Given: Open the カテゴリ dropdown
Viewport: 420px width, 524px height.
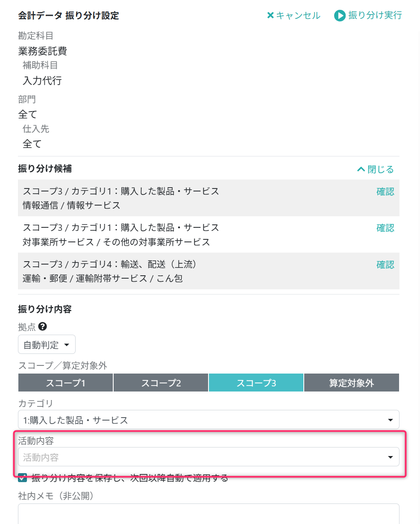Looking at the screenshot, I should click(x=209, y=420).
